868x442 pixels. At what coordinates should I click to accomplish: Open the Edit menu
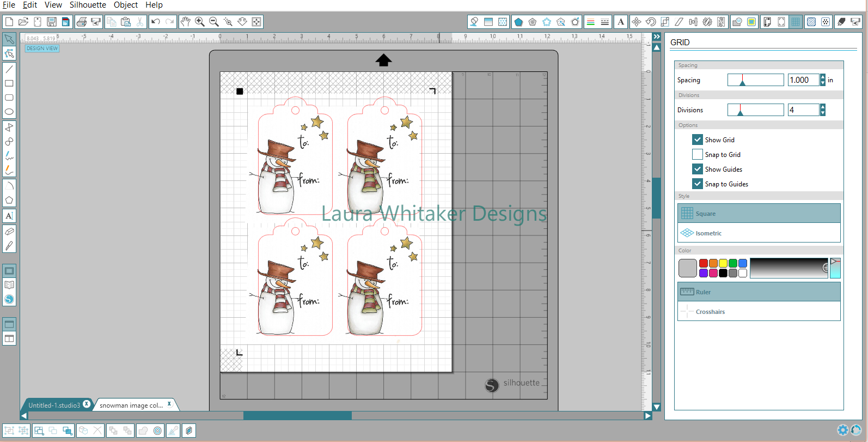point(30,5)
